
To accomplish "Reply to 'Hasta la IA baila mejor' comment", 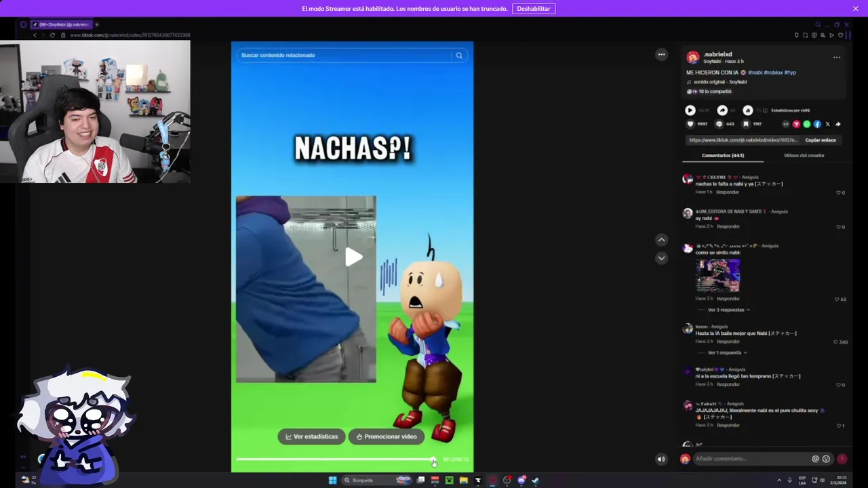I will 728,342.
